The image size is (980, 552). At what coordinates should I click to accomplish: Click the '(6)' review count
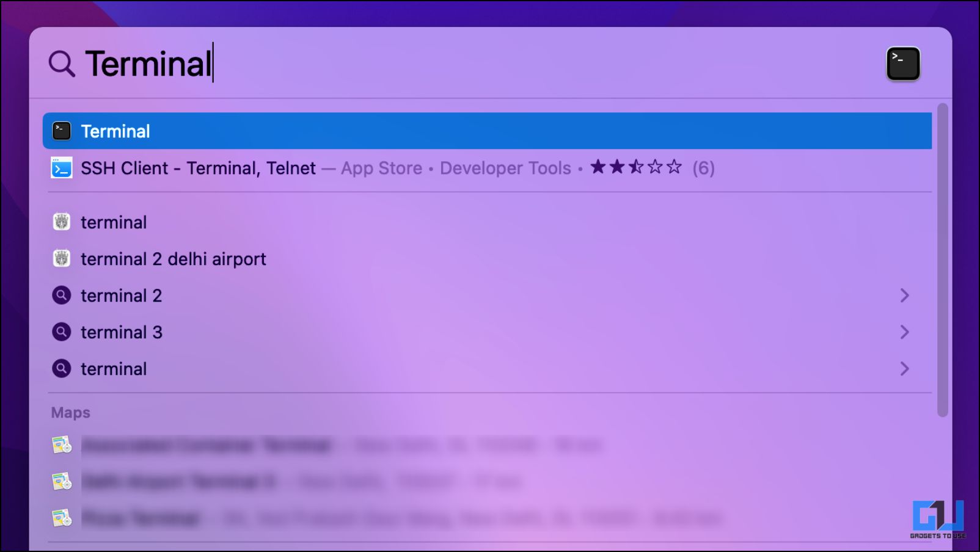[703, 168]
